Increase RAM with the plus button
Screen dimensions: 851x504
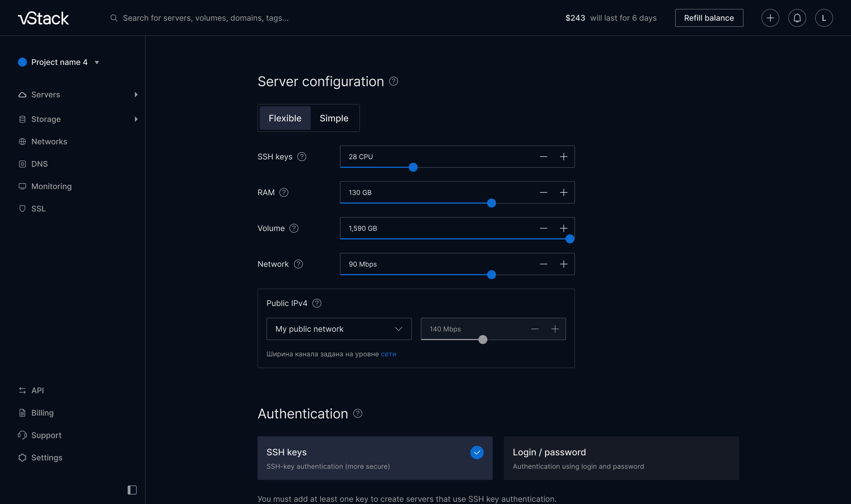564,192
